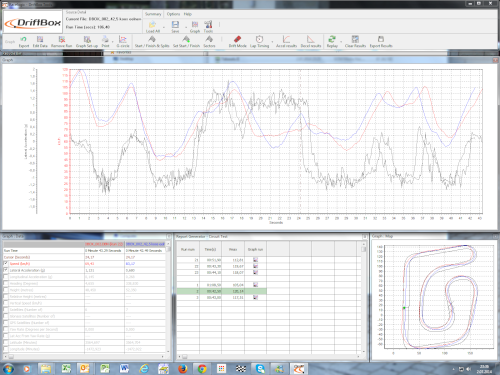Expand the Print dropdown arrow
This screenshot has height=375, width=500.
coord(113,41)
